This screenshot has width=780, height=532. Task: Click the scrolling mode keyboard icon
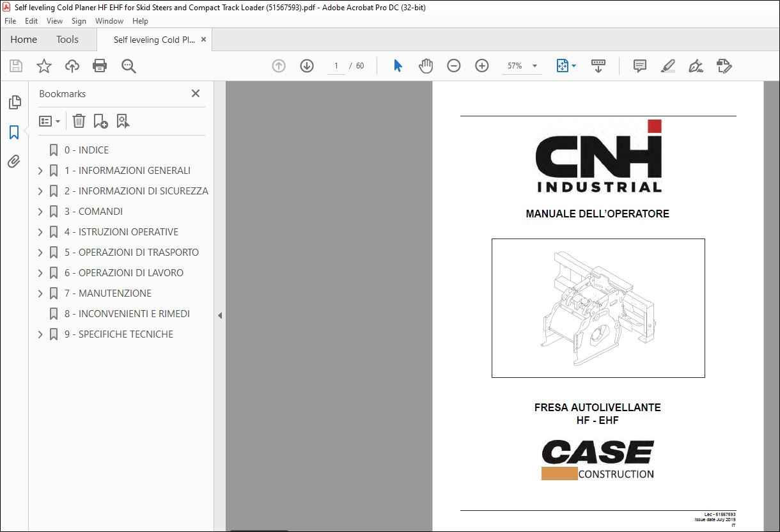598,66
